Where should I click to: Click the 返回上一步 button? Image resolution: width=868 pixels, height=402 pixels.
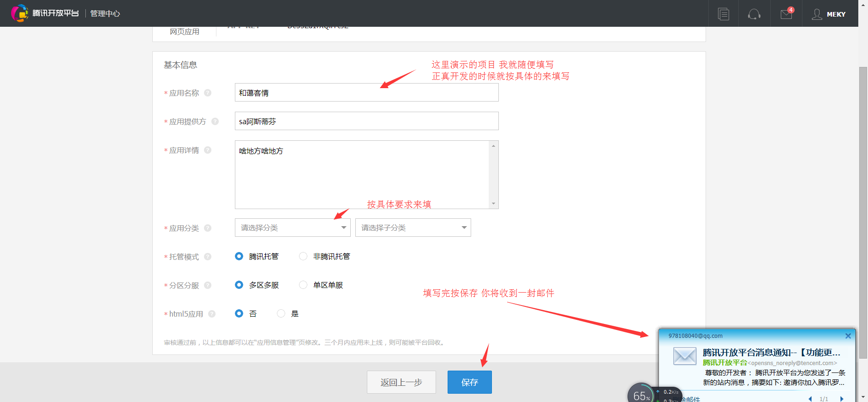(401, 382)
